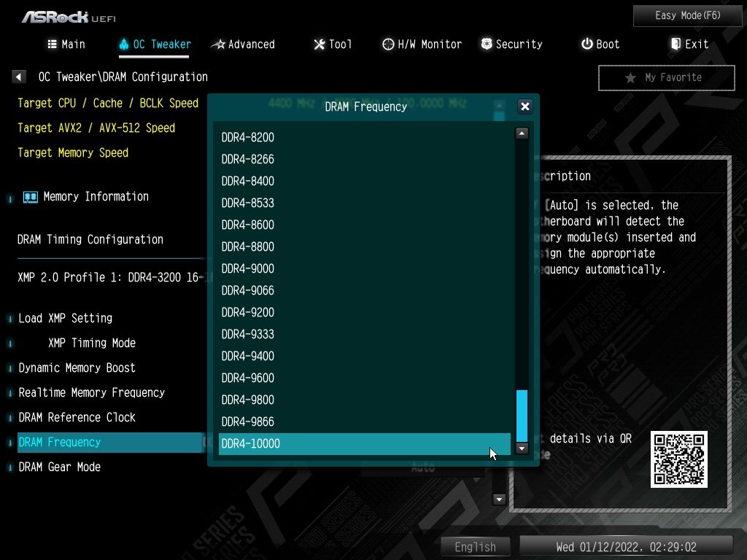This screenshot has width=747, height=560.
Task: Click the back arrow beside OC Tweaker breadcrumb
Action: [x=20, y=77]
